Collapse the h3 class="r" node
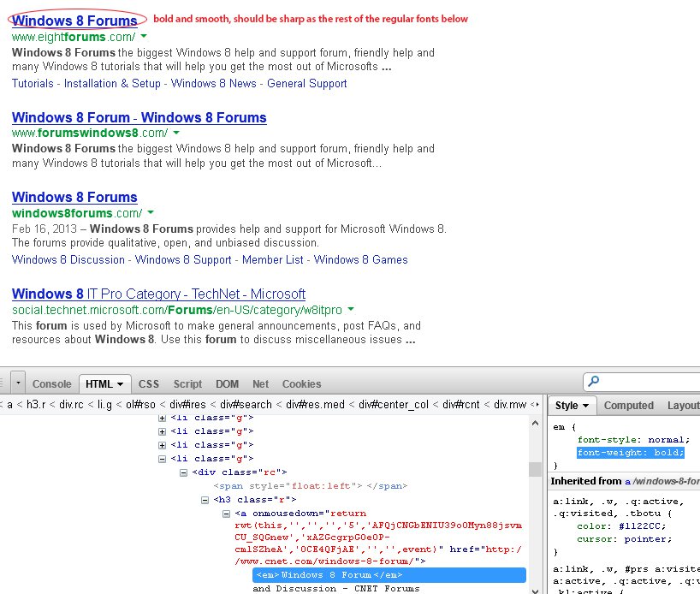The image size is (700, 594). pyautogui.click(x=205, y=500)
